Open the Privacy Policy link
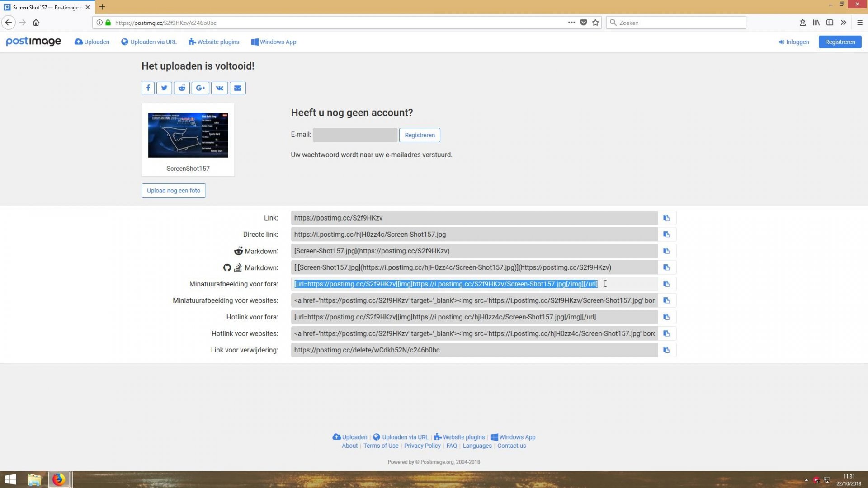Screen dimensions: 868x488 [422, 446]
